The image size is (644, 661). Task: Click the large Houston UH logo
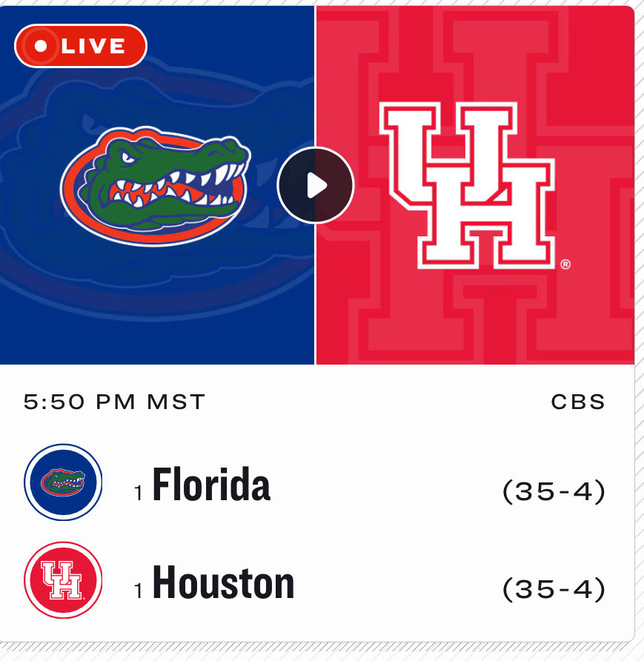tap(467, 185)
